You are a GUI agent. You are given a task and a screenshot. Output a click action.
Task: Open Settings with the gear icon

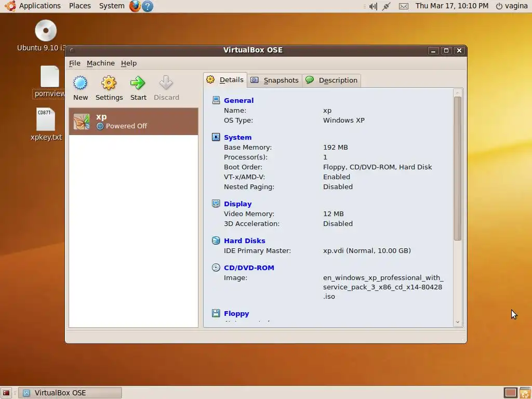coord(109,83)
